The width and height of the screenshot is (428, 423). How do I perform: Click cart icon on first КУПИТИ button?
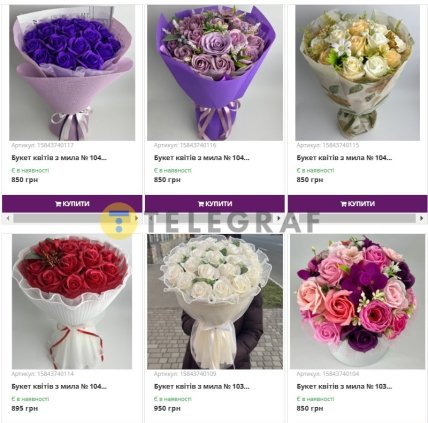(x=58, y=204)
